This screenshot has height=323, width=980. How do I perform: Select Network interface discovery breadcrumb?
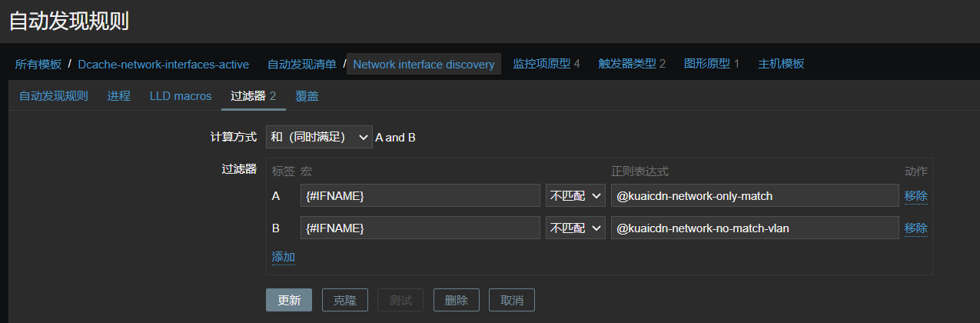[424, 64]
